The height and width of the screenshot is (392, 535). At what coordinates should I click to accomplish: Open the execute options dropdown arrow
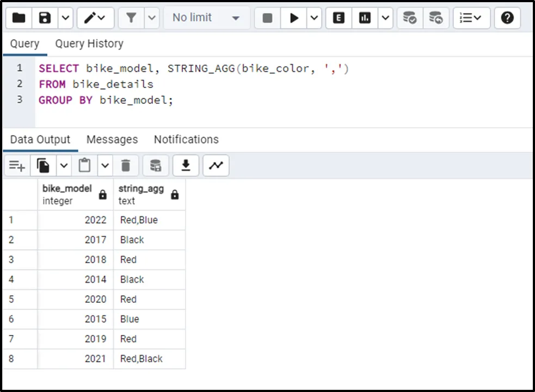(x=315, y=18)
